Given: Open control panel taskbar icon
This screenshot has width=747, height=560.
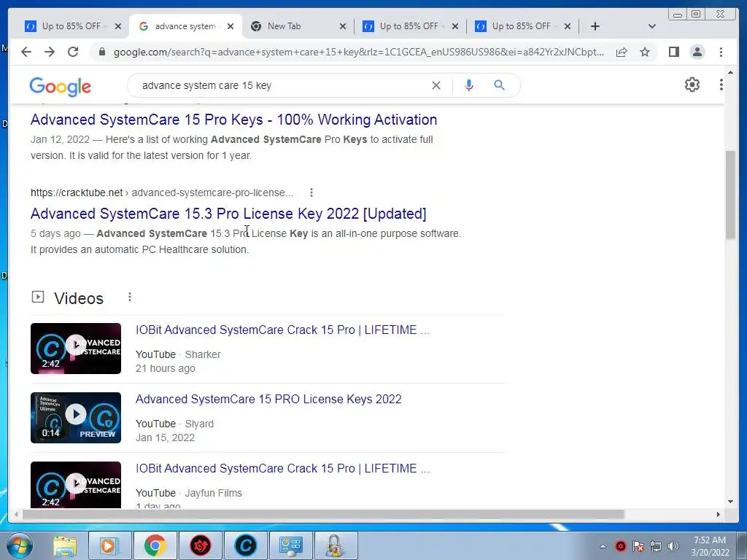Looking at the screenshot, I should (290, 545).
